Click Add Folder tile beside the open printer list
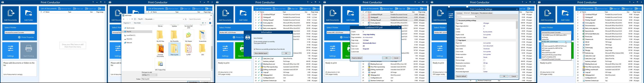 click(565, 15)
